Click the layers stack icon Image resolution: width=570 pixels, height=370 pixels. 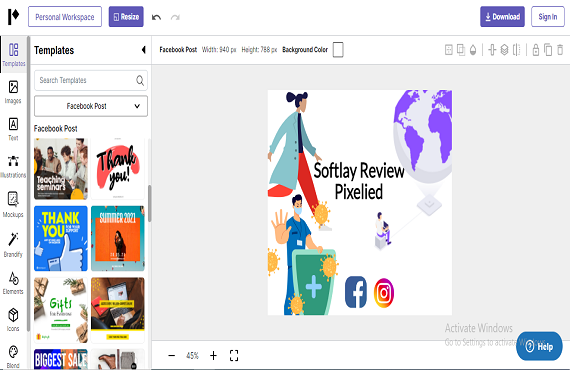point(504,50)
